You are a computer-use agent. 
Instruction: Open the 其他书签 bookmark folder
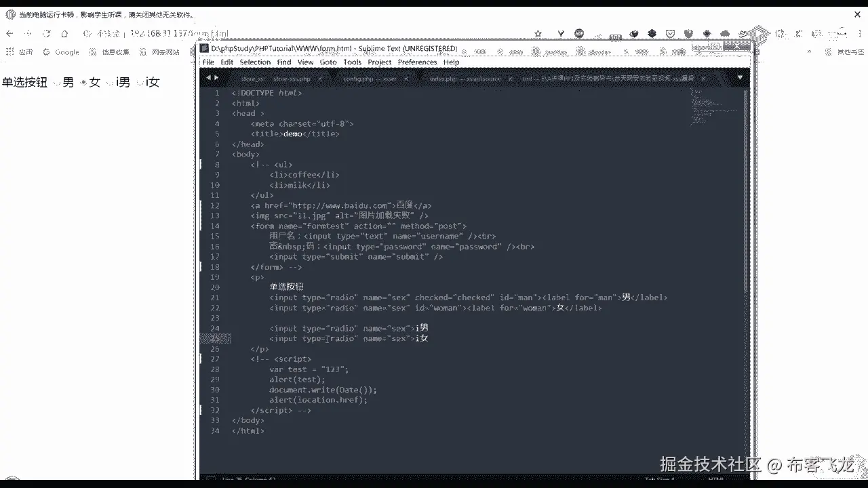843,52
